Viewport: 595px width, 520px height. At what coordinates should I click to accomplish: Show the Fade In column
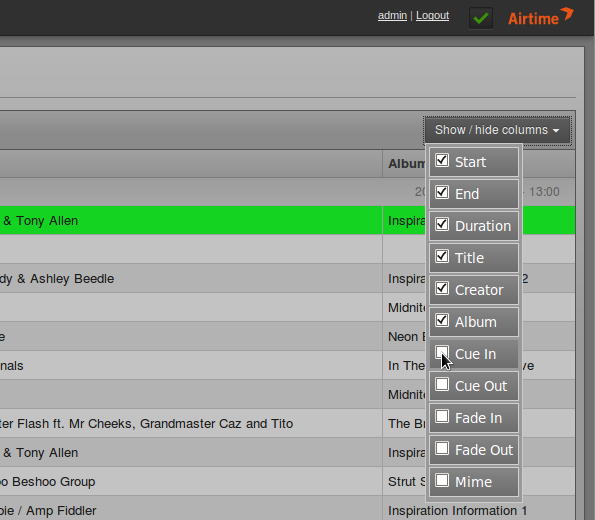coord(442,416)
